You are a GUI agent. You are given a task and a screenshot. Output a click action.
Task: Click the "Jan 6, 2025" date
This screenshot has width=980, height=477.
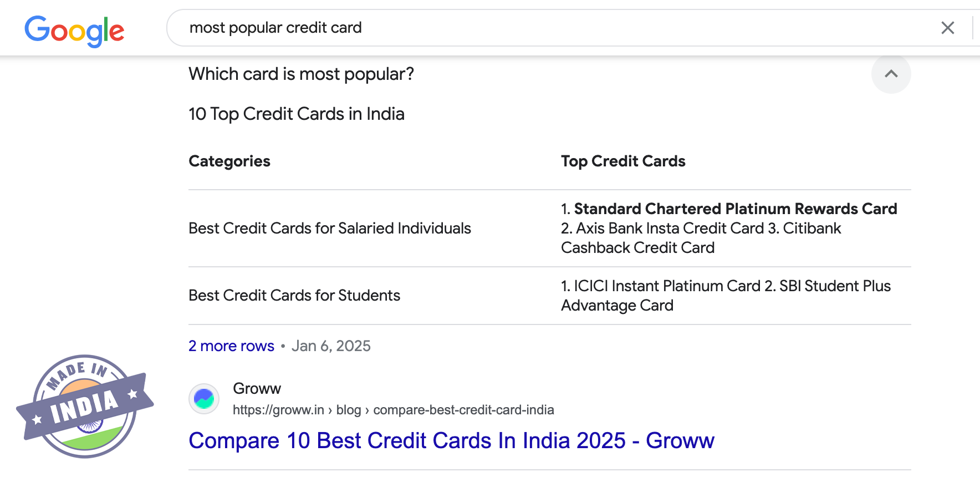(x=331, y=346)
